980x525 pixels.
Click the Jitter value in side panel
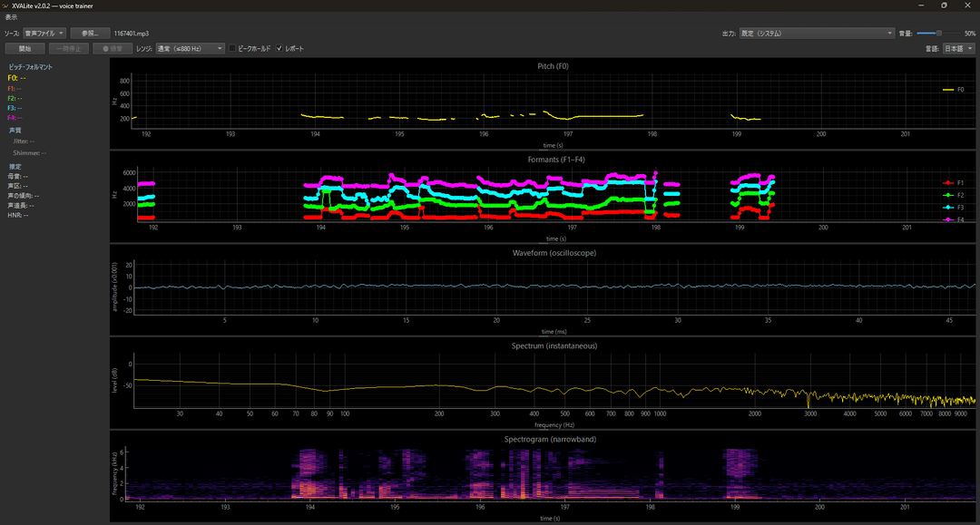[x=24, y=141]
